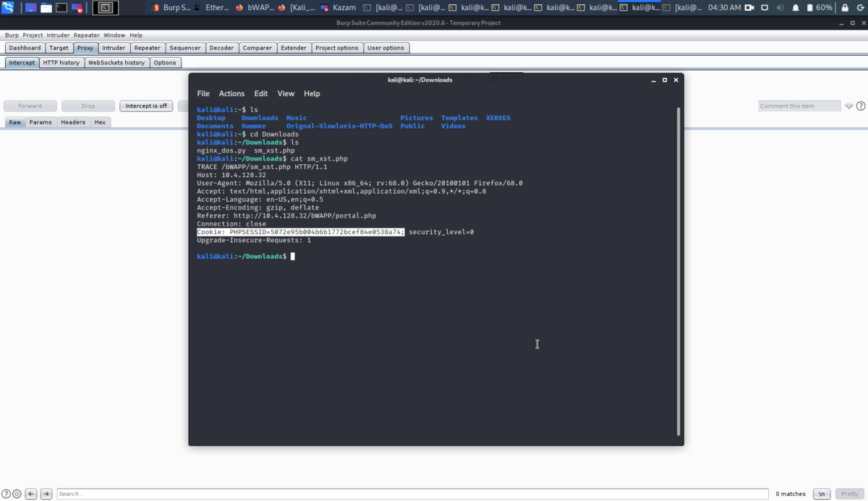
Task: Open the terminal emulator launcher in the panel
Action: click(61, 8)
